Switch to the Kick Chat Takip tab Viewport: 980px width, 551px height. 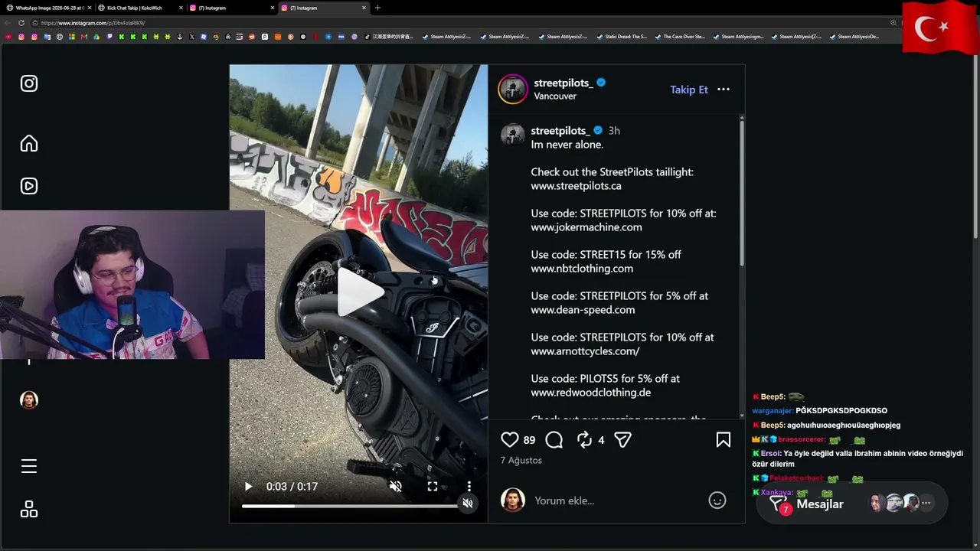(139, 8)
